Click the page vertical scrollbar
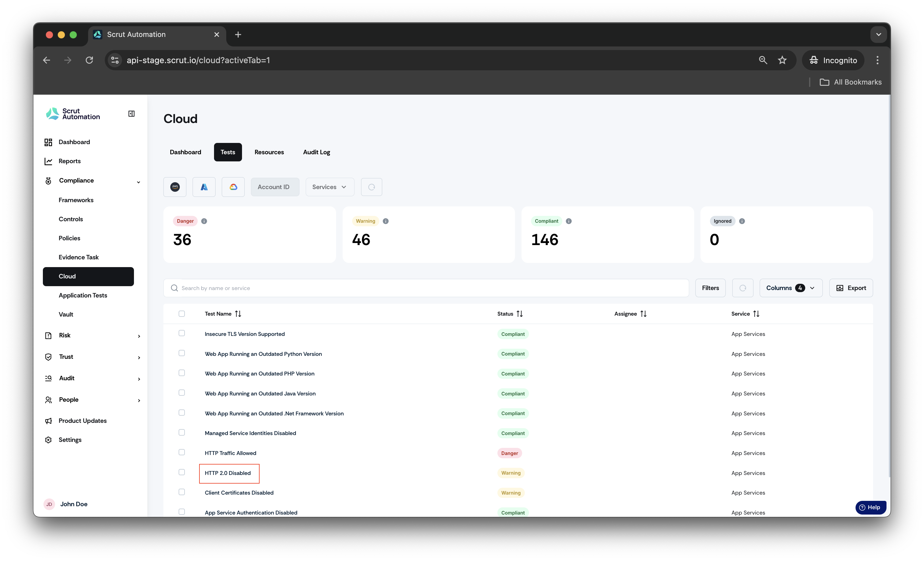The width and height of the screenshot is (924, 561). coord(889,287)
